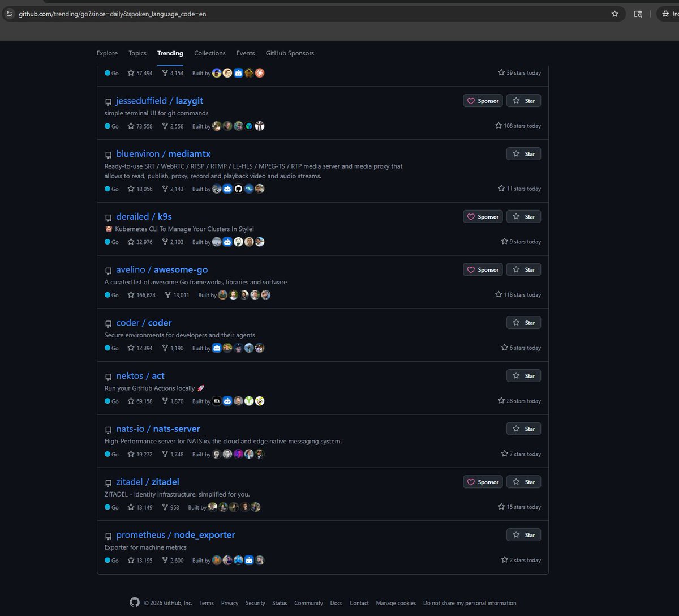
Task: Click first contributor avatar for awesome-go
Action: click(223, 295)
